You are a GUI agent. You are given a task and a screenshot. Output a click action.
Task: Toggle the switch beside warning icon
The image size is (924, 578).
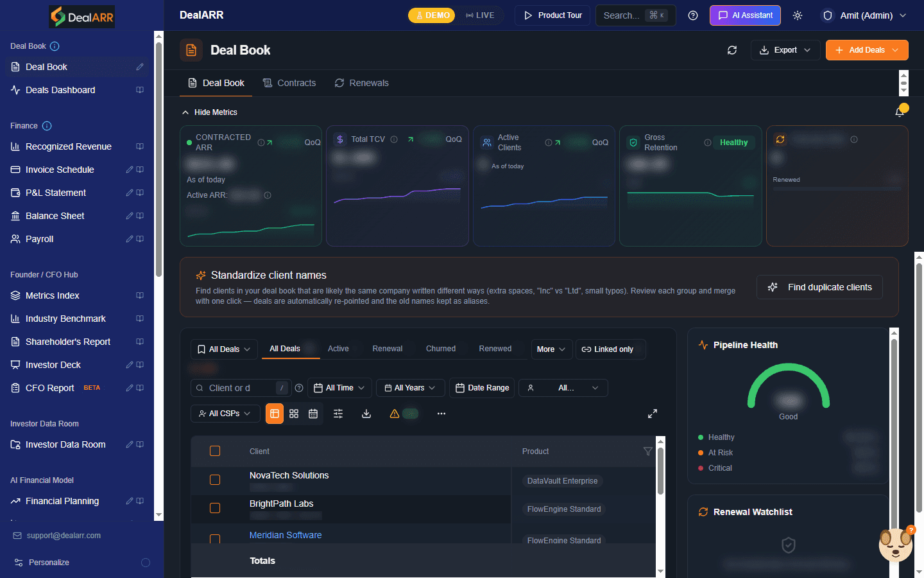point(411,414)
